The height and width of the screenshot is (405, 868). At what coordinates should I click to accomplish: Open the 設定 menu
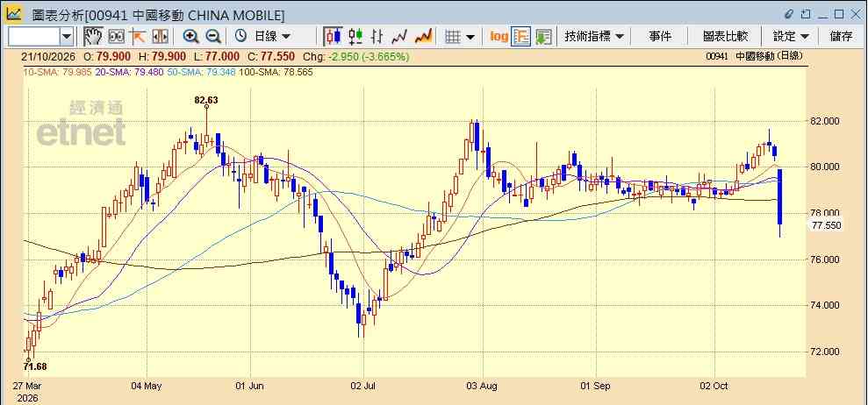[791, 37]
